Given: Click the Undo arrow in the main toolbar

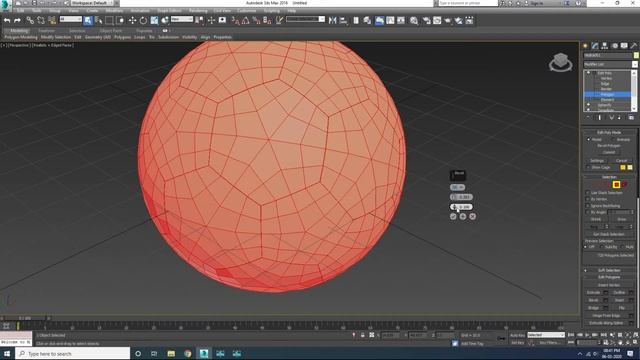Looking at the screenshot, I should pyautogui.click(x=7, y=20).
